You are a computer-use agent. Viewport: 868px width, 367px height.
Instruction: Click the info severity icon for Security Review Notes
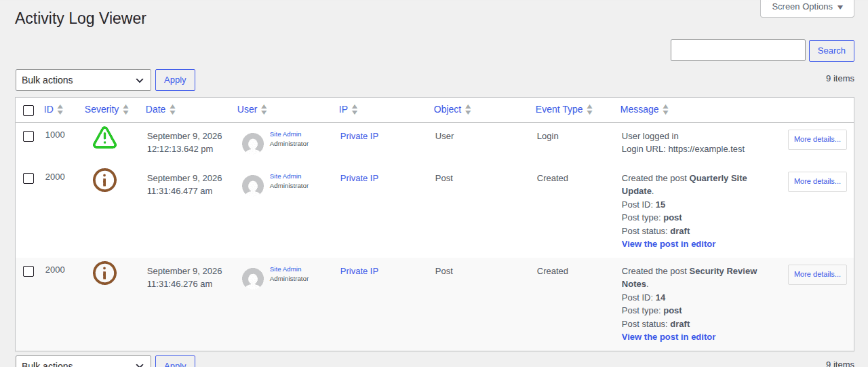coord(104,273)
